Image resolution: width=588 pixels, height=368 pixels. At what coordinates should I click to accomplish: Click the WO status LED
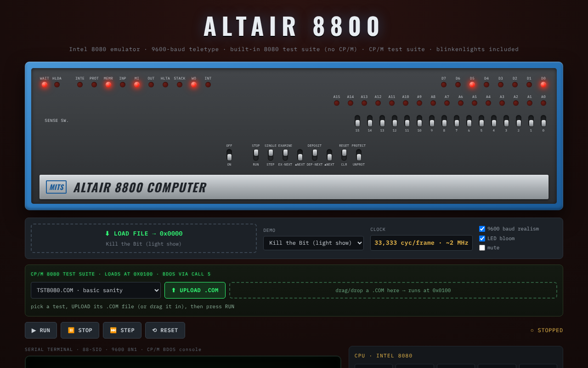[194, 85]
